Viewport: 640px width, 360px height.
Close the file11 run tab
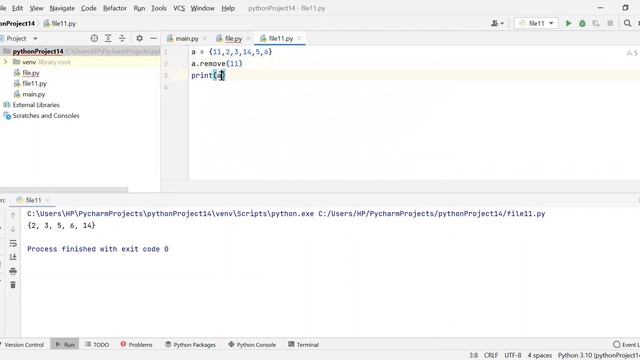pyautogui.click(x=47, y=200)
